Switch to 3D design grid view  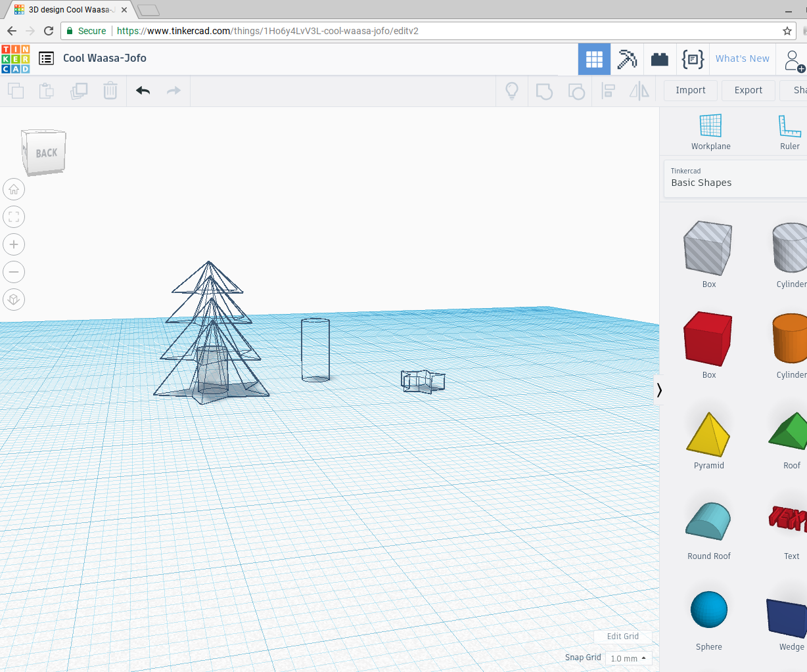(594, 60)
